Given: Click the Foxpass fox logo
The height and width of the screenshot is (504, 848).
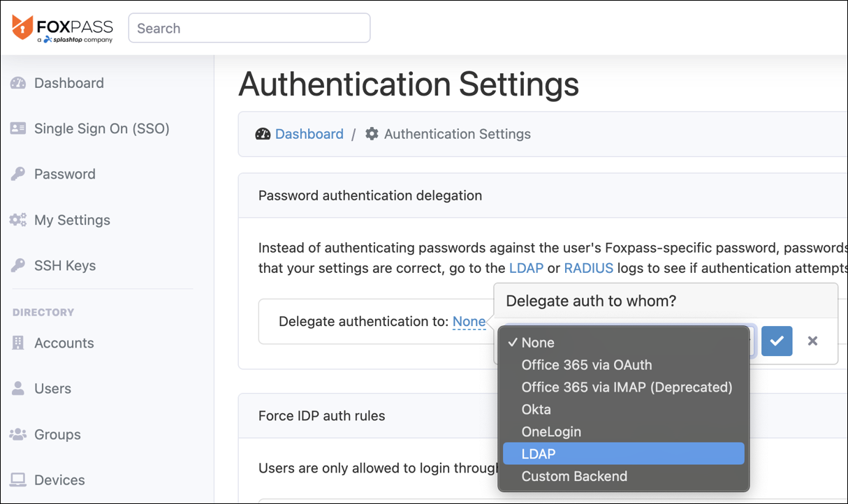Looking at the screenshot, I should (22, 28).
